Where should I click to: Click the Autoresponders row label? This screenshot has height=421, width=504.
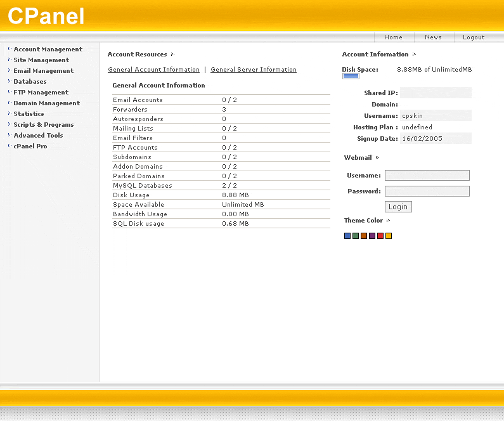[x=138, y=119]
